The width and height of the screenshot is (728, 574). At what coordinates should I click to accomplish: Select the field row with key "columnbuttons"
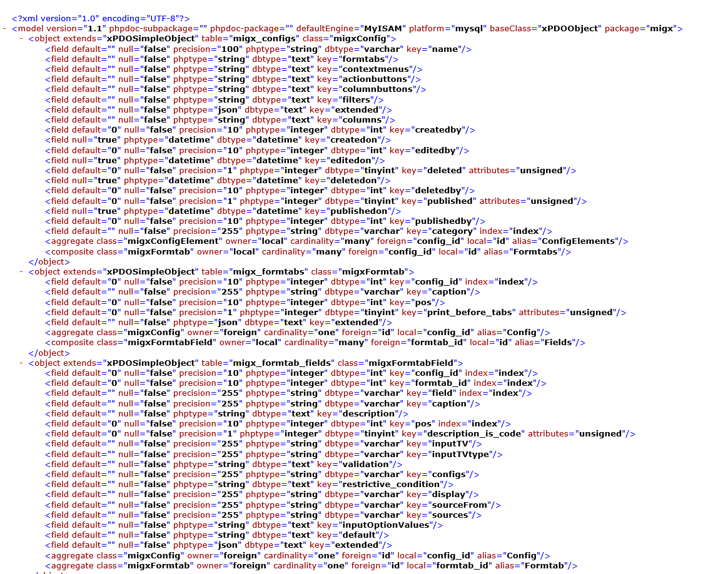pyautogui.click(x=235, y=89)
